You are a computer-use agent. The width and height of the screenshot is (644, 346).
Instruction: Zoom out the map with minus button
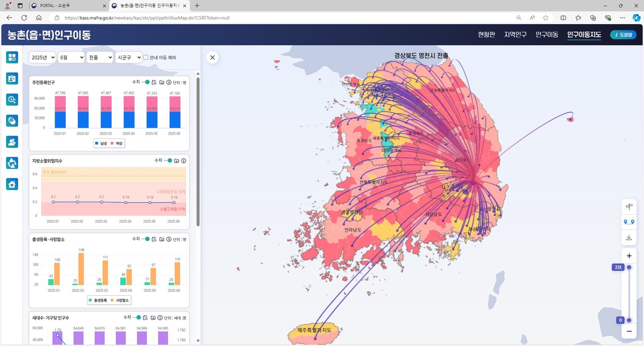(x=629, y=331)
